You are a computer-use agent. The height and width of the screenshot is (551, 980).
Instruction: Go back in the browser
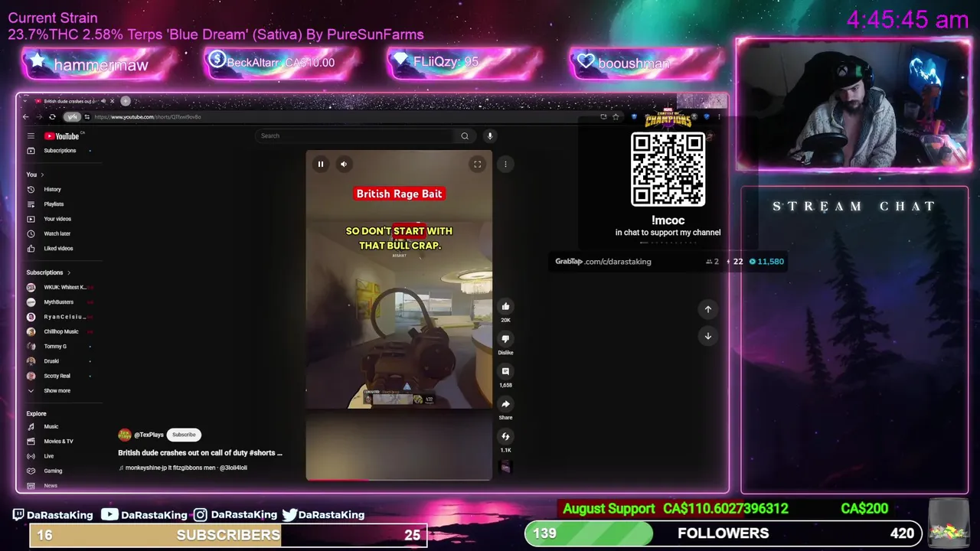point(25,117)
